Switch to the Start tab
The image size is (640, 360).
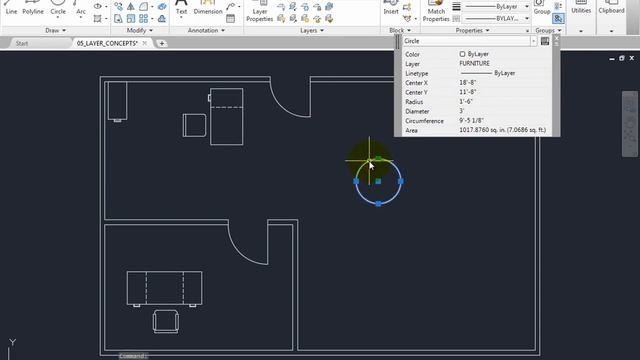(22, 43)
